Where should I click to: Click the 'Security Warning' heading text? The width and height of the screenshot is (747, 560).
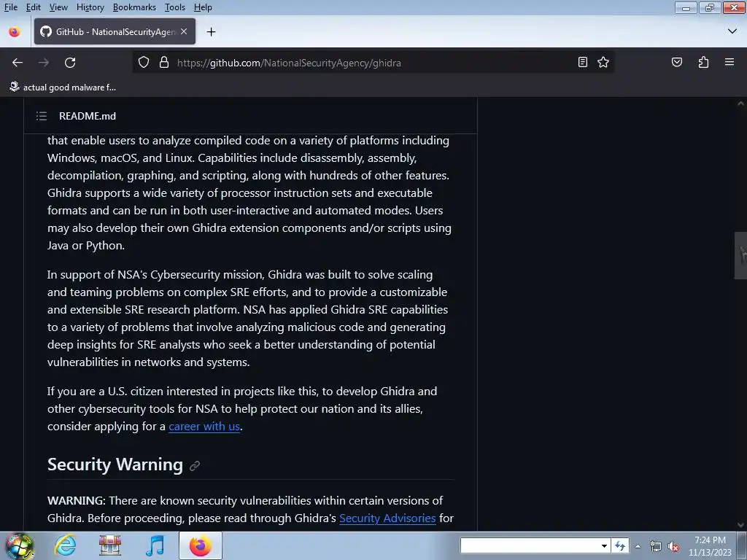tap(115, 464)
